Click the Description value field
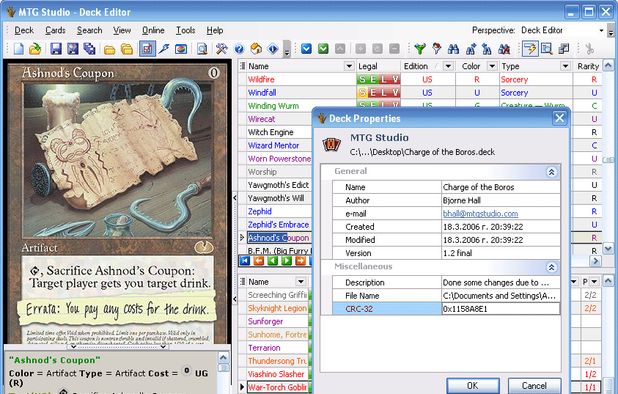618x394 pixels. tap(501, 282)
